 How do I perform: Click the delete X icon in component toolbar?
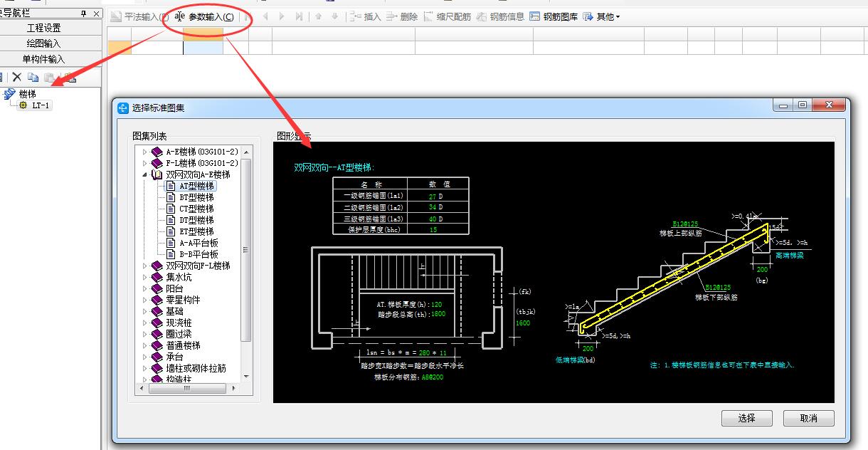coord(17,77)
